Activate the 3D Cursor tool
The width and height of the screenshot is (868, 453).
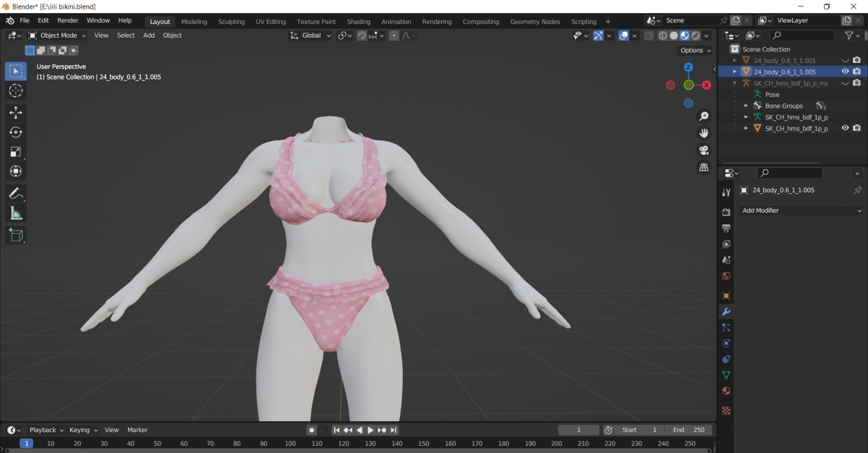16,90
